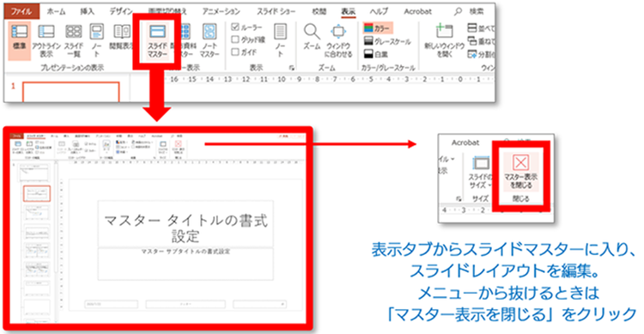This screenshot has width=644, height=334.
Task: Open the ファイル tab
Action: [21, 11]
